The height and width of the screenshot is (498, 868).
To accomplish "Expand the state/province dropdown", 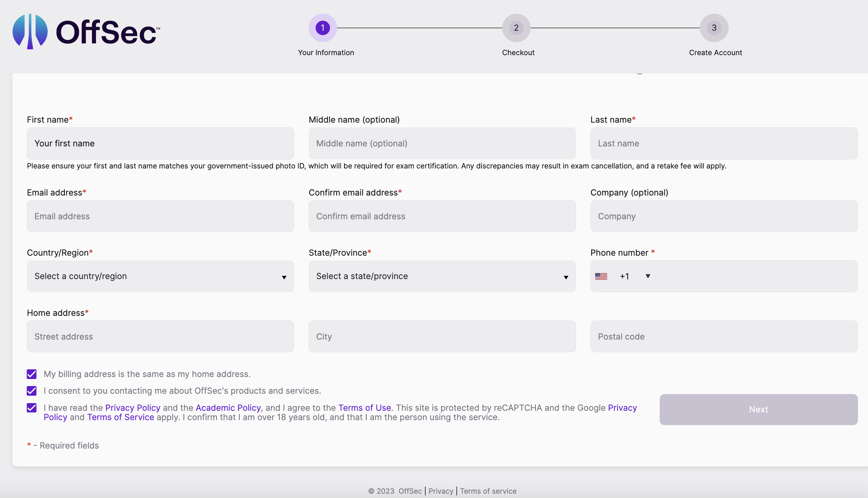I will tap(442, 276).
